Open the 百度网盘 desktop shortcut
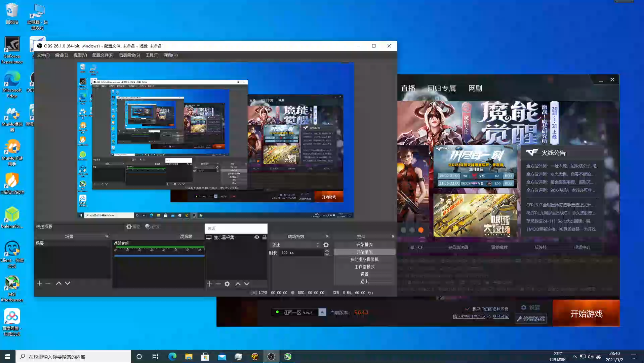Viewport: 644px width, 363px height. (12, 322)
